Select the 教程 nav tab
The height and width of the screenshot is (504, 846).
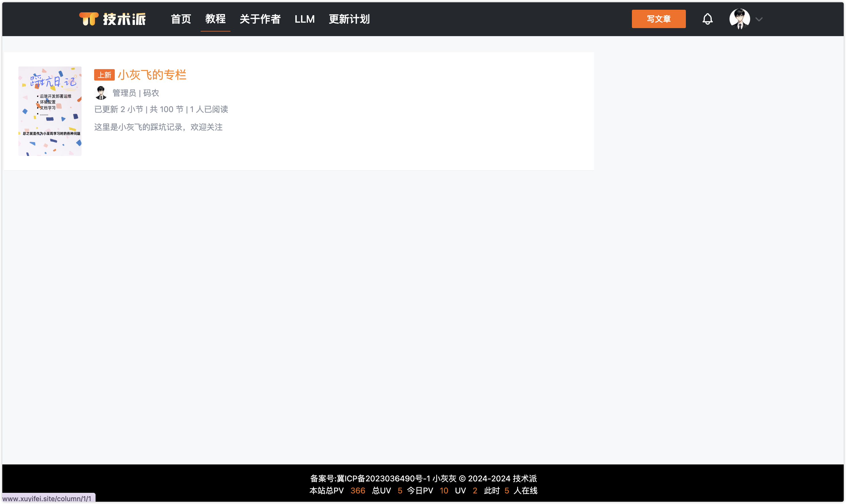click(x=215, y=19)
